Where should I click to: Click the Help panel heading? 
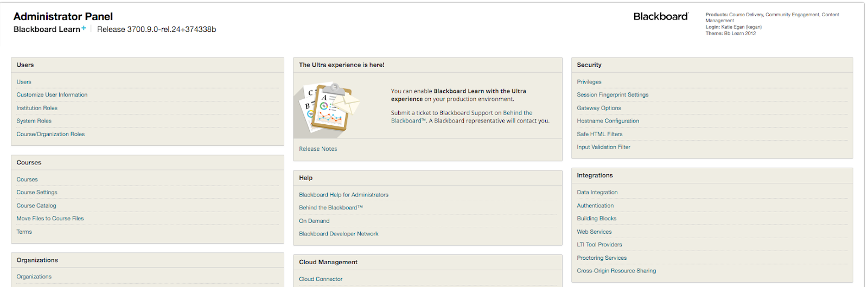pyautogui.click(x=305, y=177)
